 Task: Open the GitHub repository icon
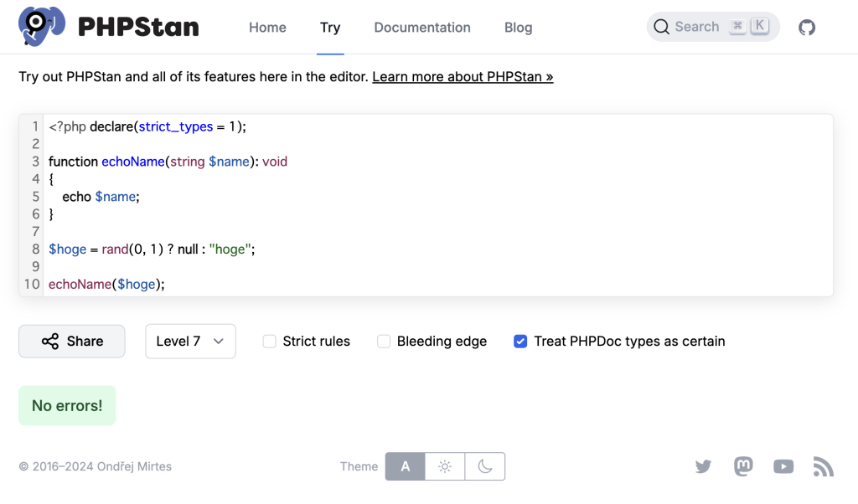806,28
